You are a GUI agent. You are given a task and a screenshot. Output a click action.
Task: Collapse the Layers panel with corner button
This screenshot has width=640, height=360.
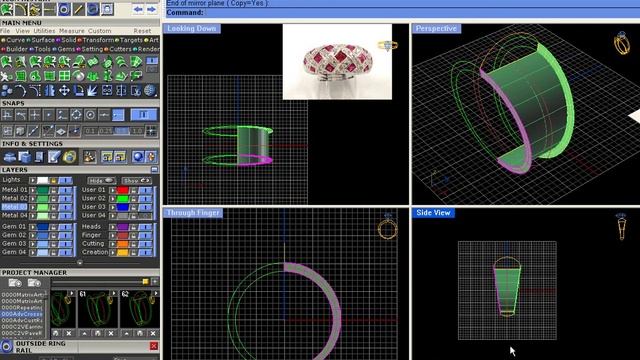pos(154,170)
